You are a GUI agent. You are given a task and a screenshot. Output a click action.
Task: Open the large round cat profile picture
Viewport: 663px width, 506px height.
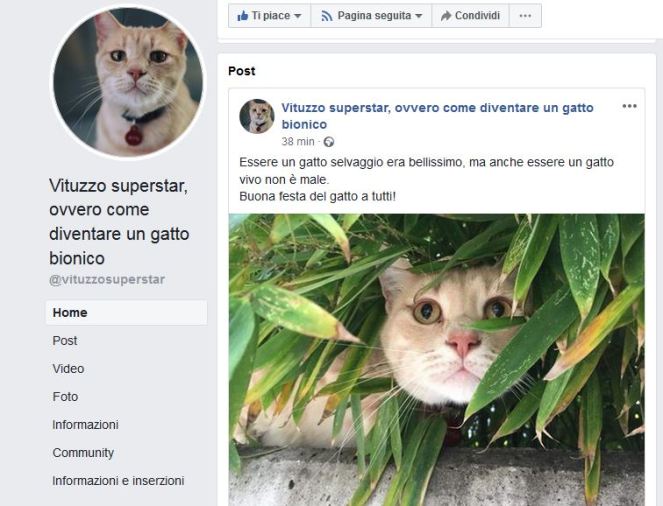click(x=127, y=82)
